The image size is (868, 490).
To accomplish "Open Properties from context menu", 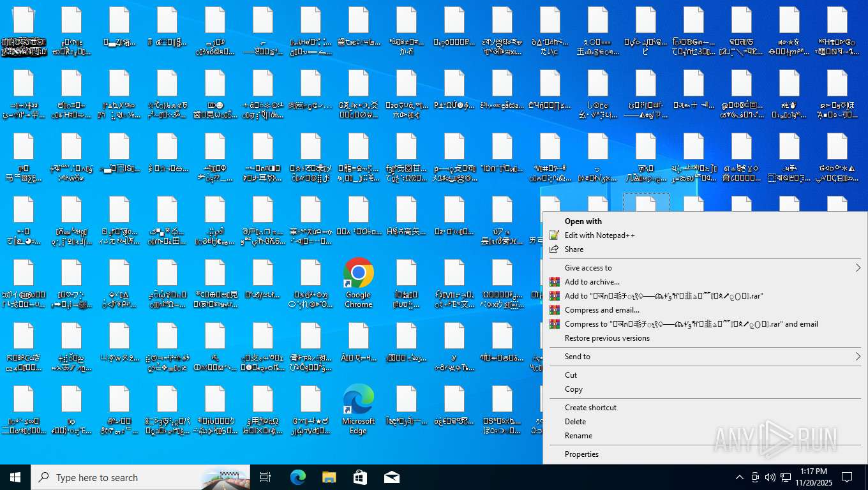I will tap(705, 454).
